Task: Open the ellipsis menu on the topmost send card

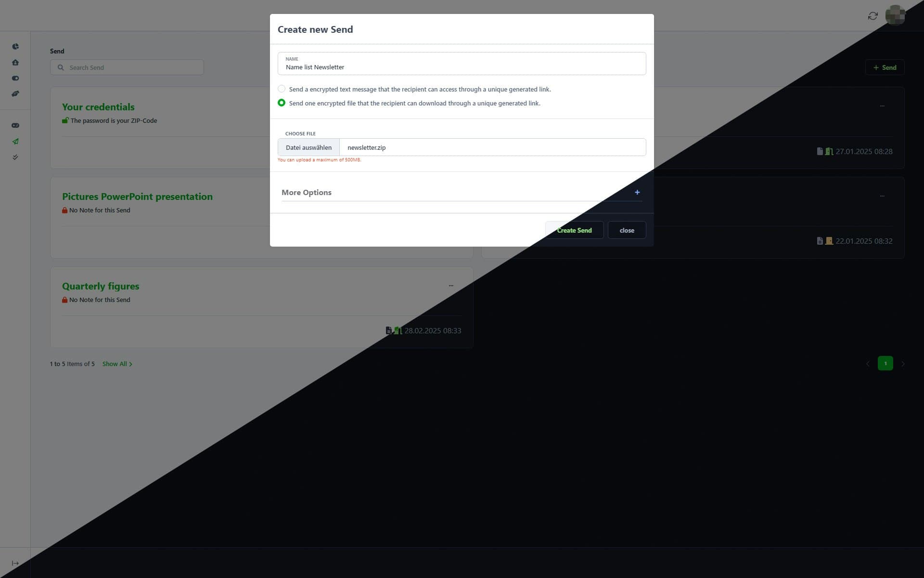Action: click(x=883, y=105)
